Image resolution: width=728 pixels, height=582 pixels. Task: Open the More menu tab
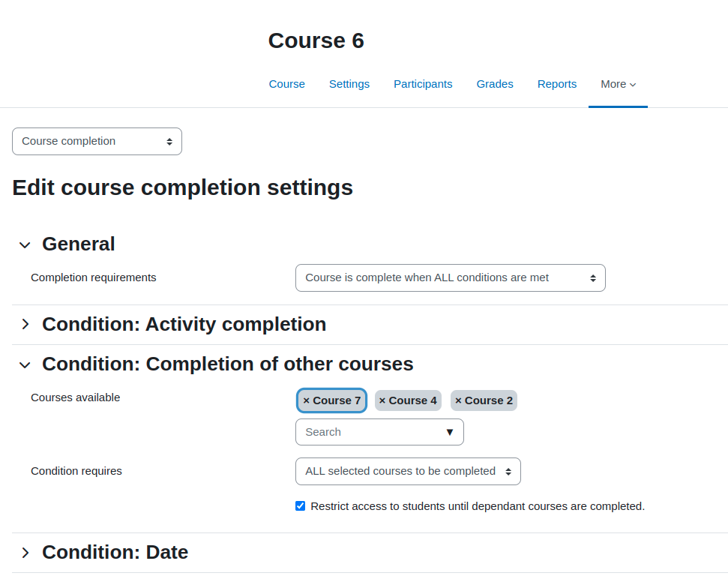tap(618, 84)
